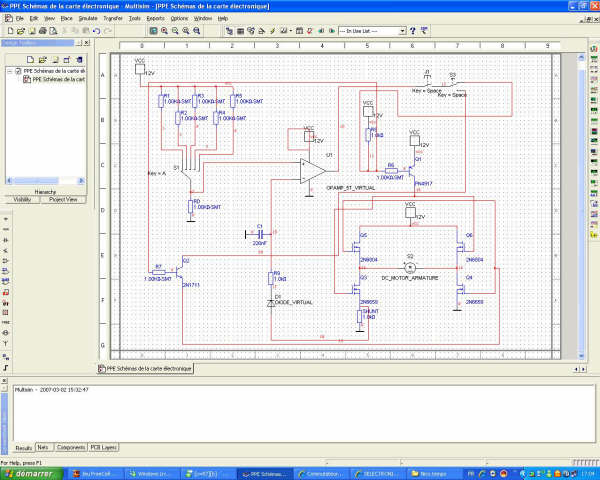Collapse the PPE Schémas root tree node
600x480 pixels.
pos(9,72)
